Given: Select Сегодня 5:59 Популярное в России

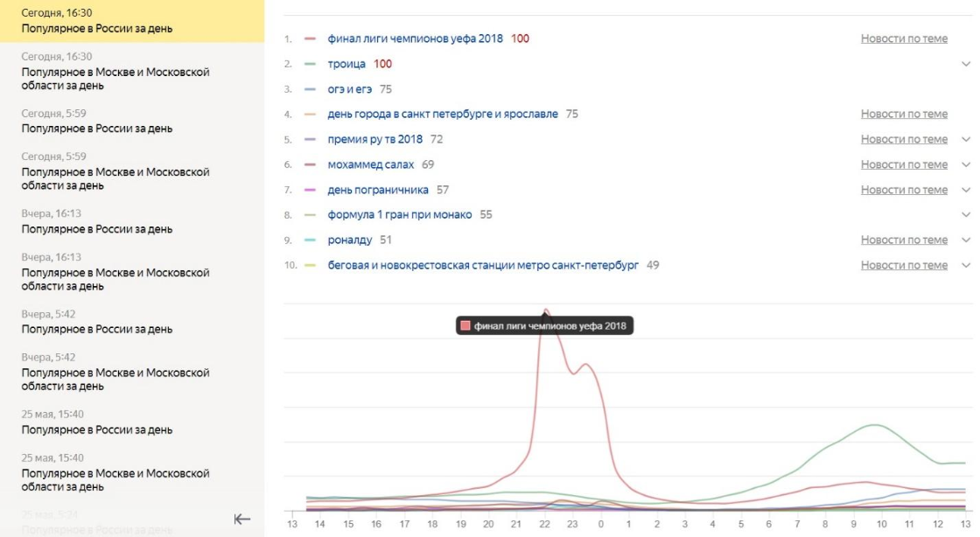Looking at the screenshot, I should [x=132, y=122].
